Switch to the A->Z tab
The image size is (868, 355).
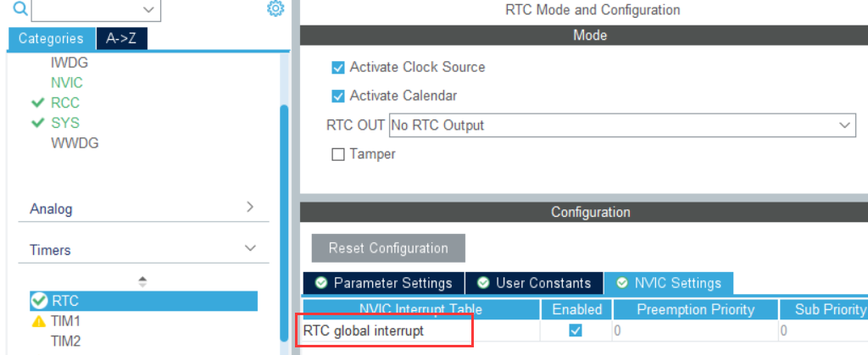(121, 38)
